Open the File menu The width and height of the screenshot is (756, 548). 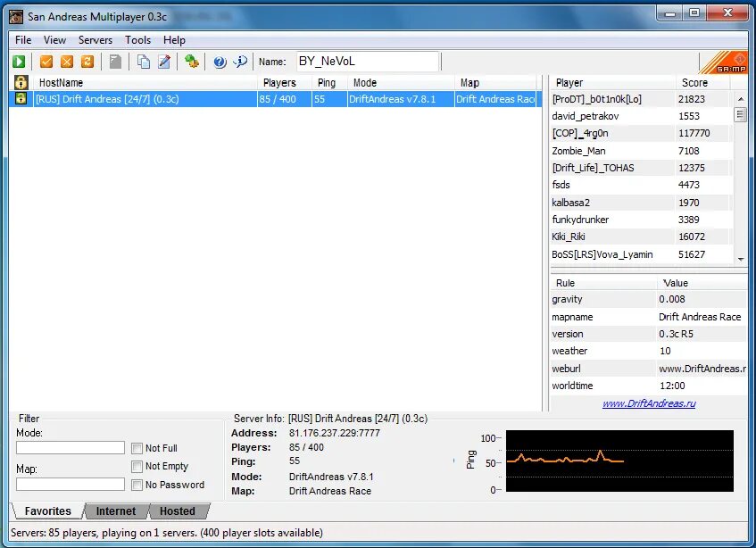(x=23, y=40)
